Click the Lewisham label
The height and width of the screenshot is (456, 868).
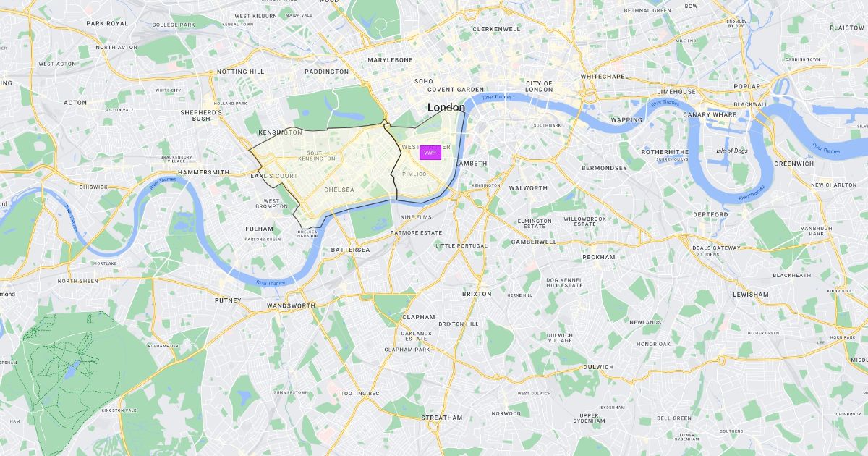coord(751,295)
